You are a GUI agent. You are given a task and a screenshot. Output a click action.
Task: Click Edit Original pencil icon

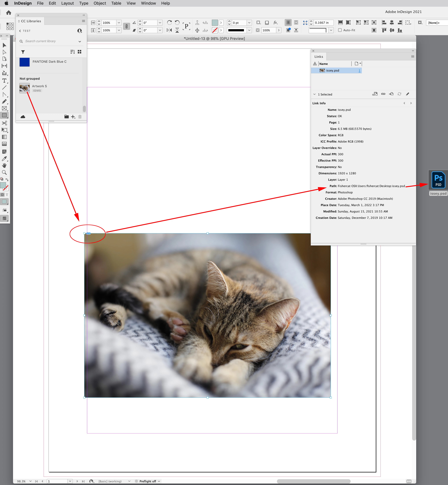tap(408, 94)
